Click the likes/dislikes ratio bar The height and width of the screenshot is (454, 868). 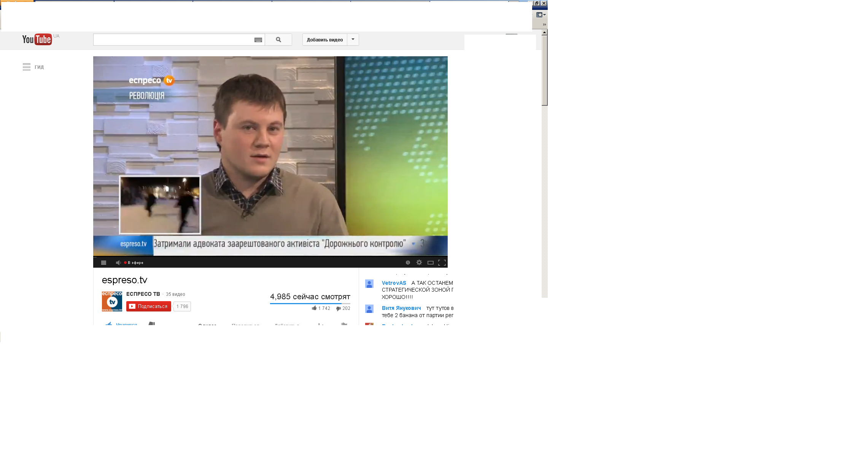point(310,303)
